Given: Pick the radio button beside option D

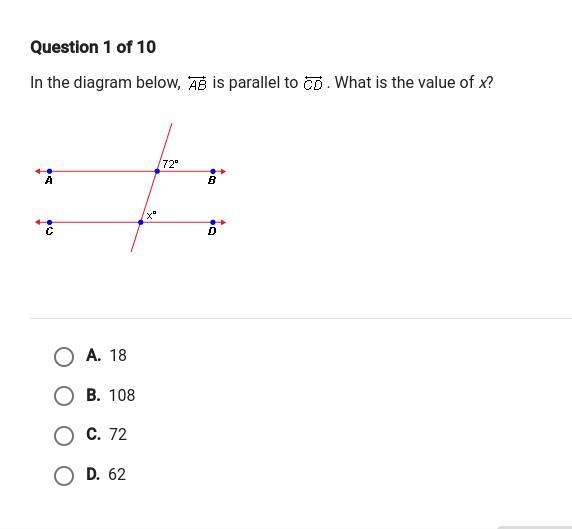Looking at the screenshot, I should tap(64, 475).
